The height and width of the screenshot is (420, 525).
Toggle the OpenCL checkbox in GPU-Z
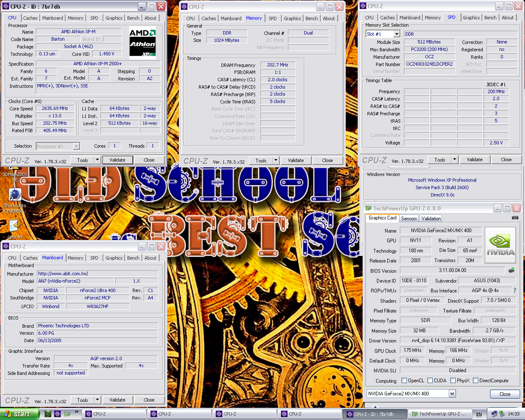tap(404, 381)
